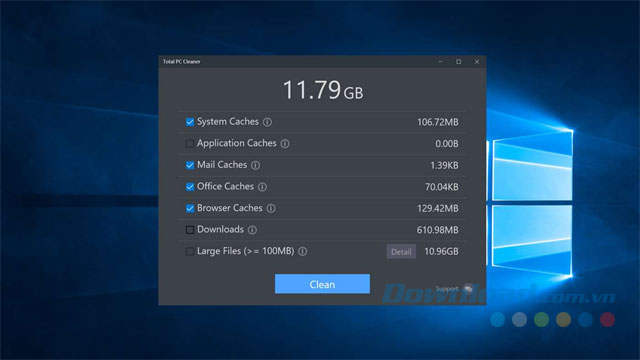Open the Support chat icon
The width and height of the screenshot is (640, 360).
tap(469, 289)
